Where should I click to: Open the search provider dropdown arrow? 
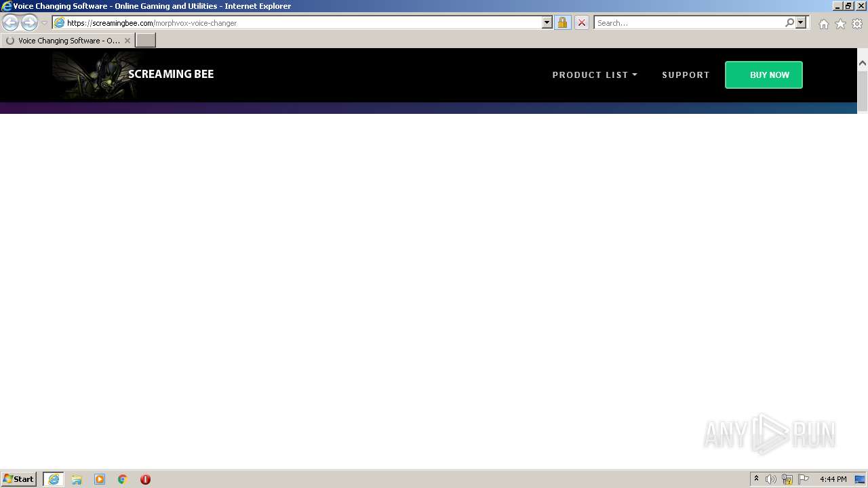pyautogui.click(x=801, y=23)
